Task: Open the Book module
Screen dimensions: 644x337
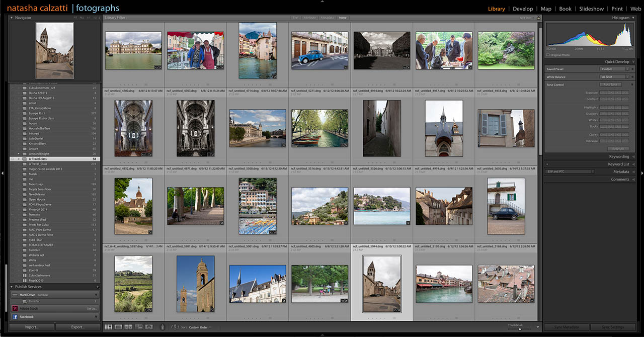Action: 566,9
